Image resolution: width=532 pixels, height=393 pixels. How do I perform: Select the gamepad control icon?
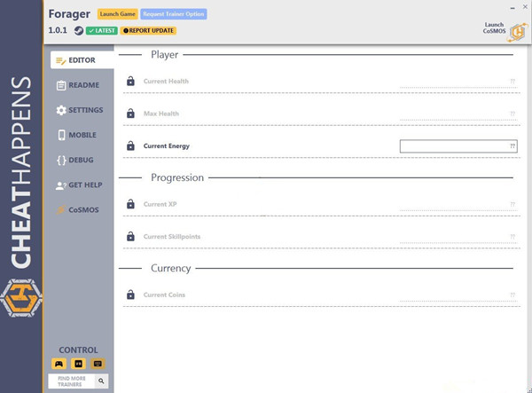[59, 364]
